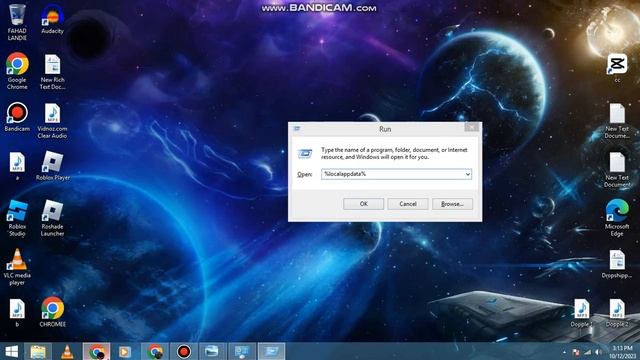Select the Bandicam desktop shortcut

point(17,117)
